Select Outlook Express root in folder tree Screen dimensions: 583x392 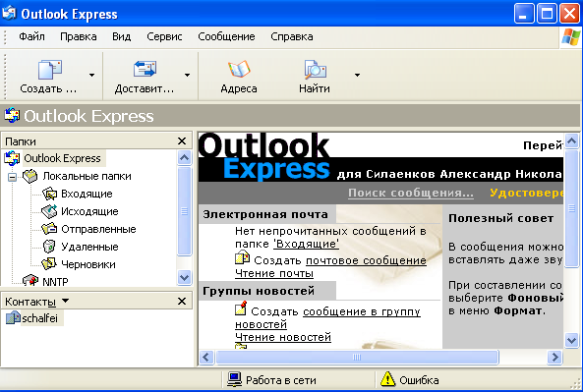62,158
